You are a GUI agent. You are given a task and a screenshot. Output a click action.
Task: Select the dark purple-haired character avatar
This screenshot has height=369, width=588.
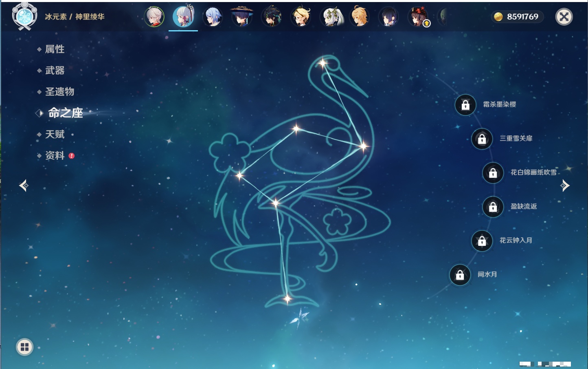tap(389, 17)
